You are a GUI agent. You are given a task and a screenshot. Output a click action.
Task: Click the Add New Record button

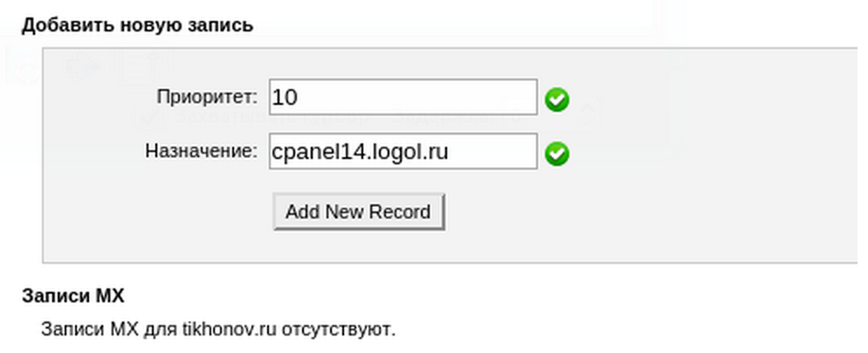point(359,211)
